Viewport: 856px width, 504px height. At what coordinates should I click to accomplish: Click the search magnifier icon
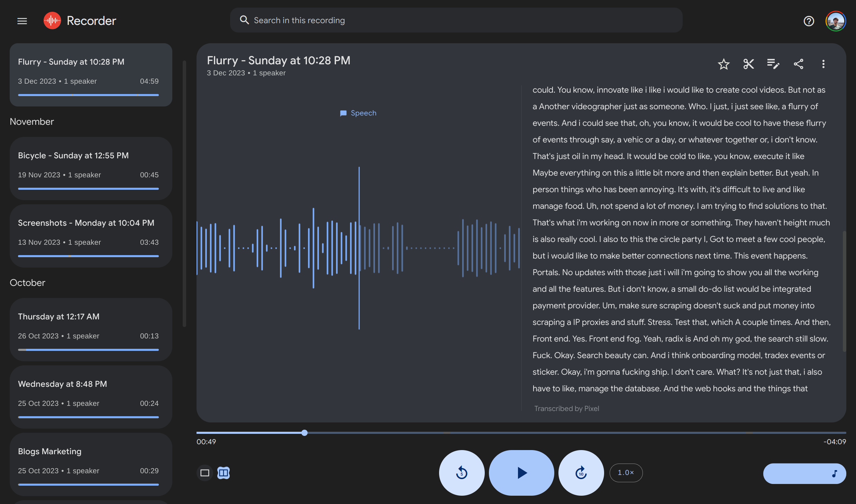pos(244,20)
